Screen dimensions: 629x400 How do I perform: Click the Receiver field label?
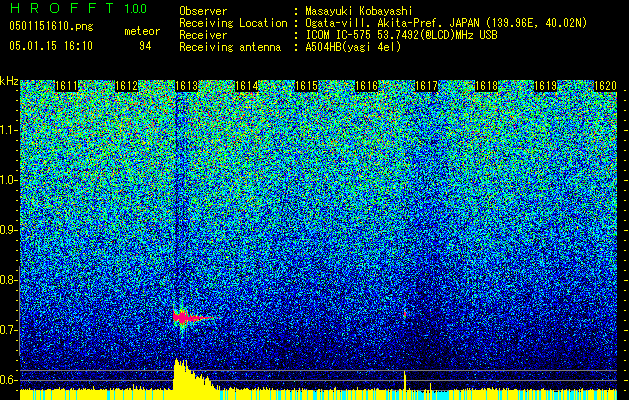tap(203, 35)
